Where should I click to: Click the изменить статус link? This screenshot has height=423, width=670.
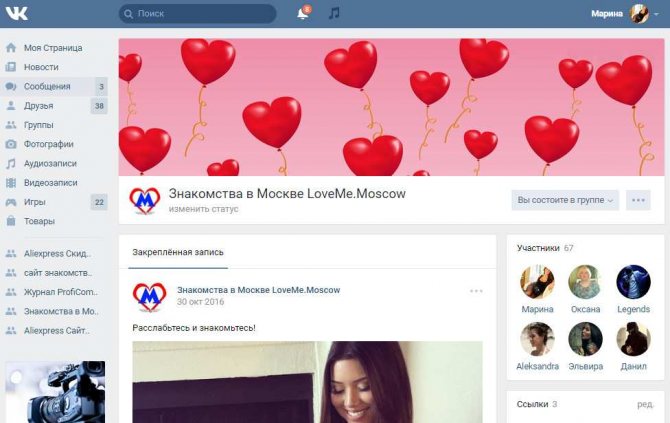pos(203,209)
